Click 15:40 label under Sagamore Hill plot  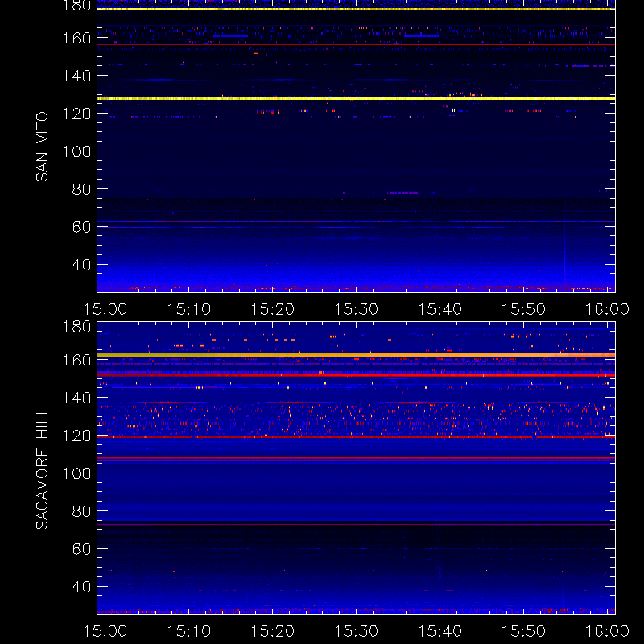click(440, 631)
